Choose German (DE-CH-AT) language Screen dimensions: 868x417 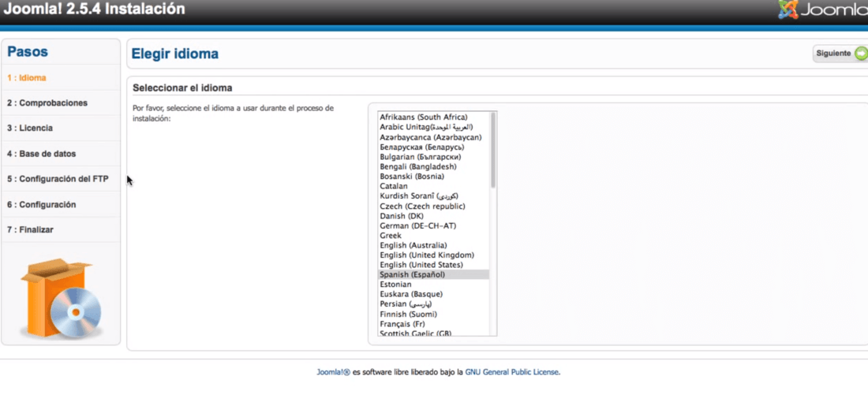(433, 225)
